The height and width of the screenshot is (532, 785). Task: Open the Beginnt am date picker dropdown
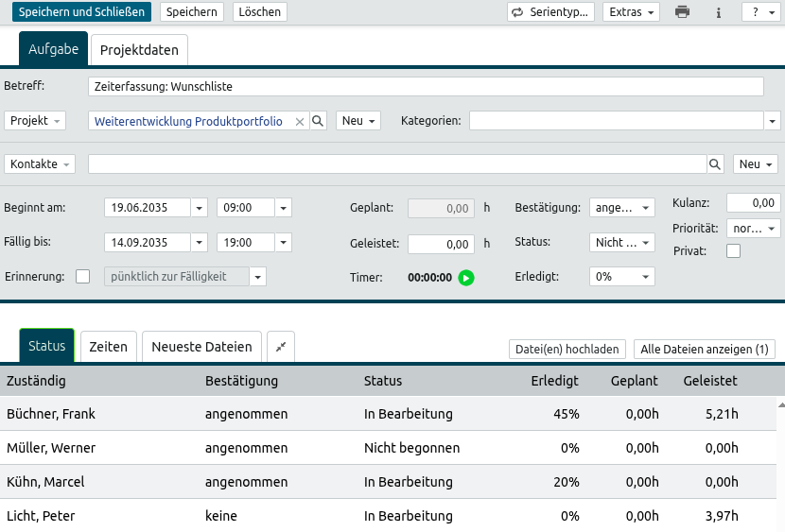[200, 208]
